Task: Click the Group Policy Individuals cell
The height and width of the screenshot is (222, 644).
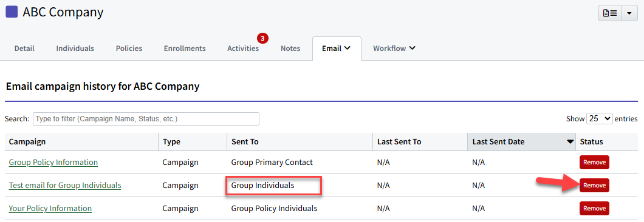Action: click(x=275, y=208)
